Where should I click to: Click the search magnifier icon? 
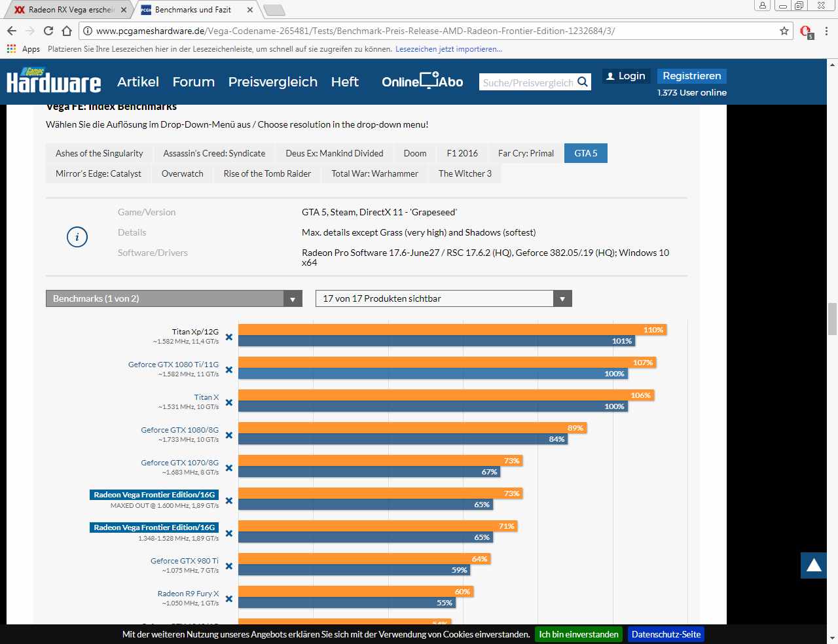[x=583, y=82]
